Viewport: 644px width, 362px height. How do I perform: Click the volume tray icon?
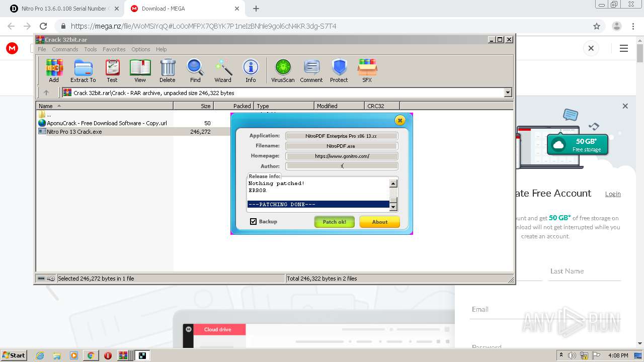coord(572,355)
